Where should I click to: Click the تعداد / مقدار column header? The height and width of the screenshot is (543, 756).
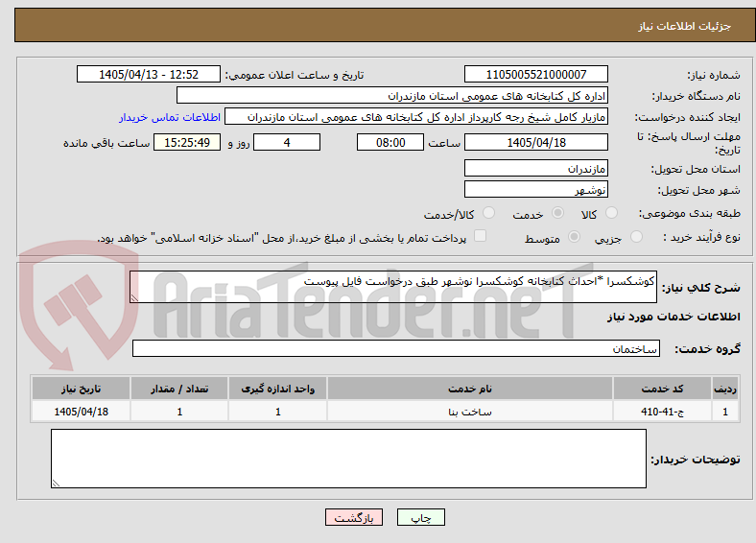pos(179,389)
